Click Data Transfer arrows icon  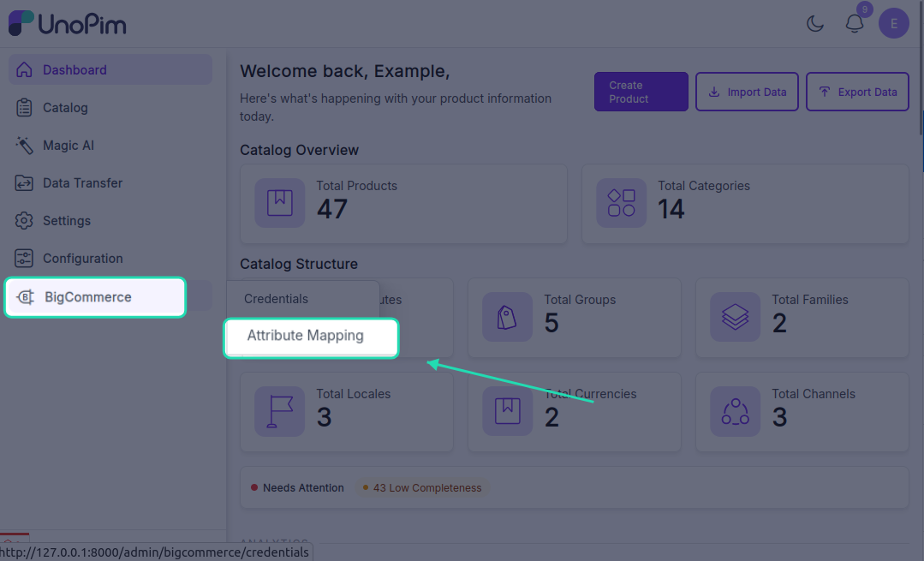(x=24, y=182)
